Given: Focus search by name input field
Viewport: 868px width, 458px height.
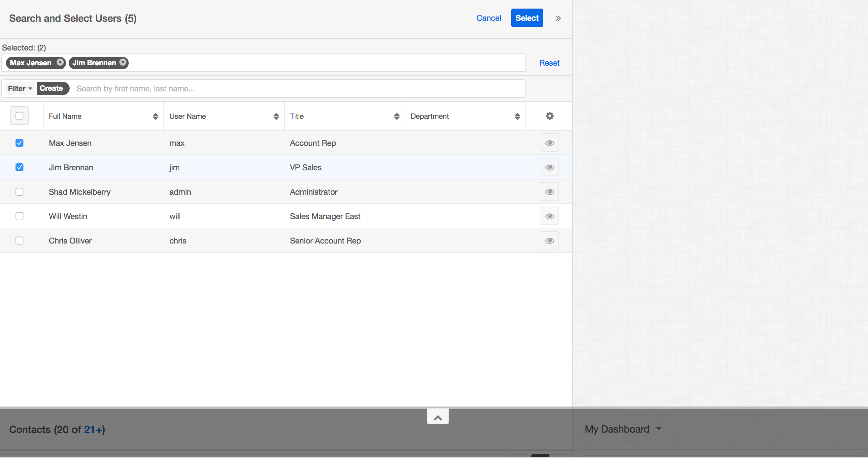Looking at the screenshot, I should (x=298, y=88).
